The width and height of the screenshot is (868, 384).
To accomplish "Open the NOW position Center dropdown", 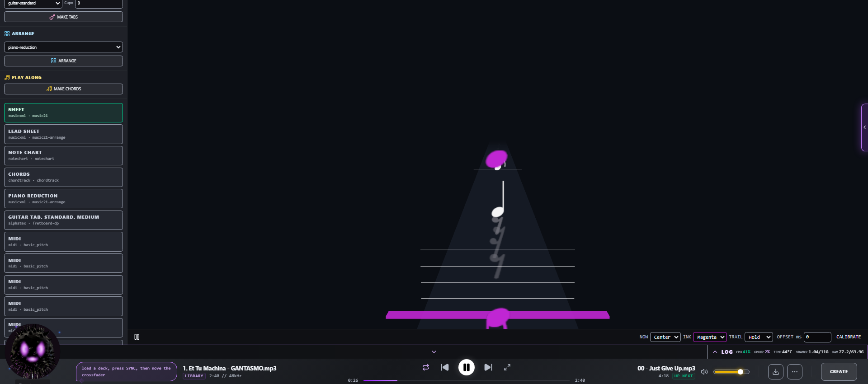I will click(x=665, y=337).
